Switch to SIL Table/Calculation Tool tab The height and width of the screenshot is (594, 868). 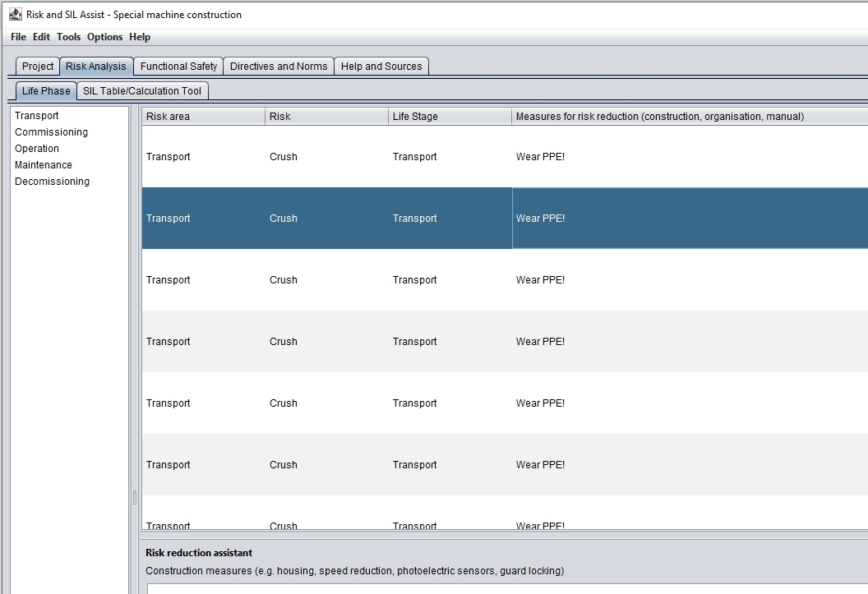(142, 91)
